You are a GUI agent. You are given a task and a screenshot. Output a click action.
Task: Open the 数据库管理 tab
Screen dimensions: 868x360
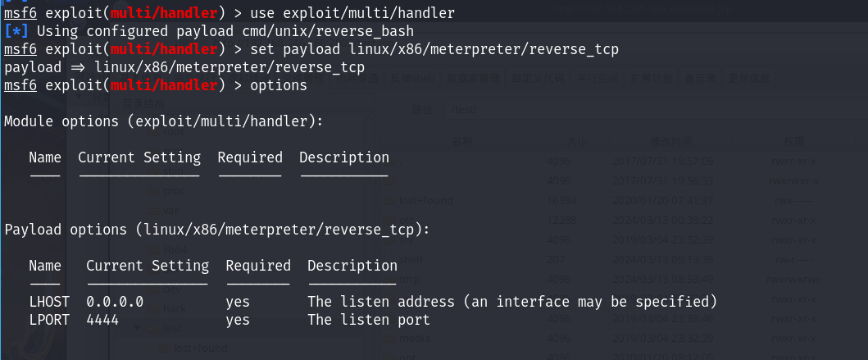coord(473,79)
